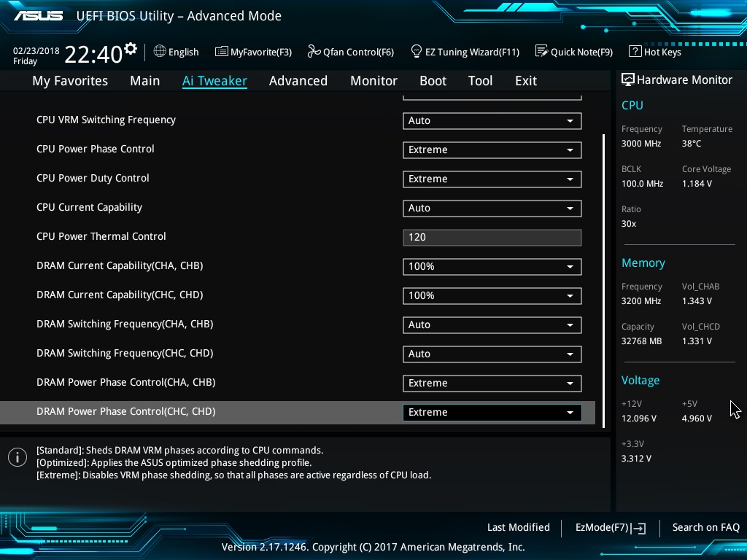Open date and time settings gear
The height and width of the screenshot is (560, 747).
[x=131, y=48]
